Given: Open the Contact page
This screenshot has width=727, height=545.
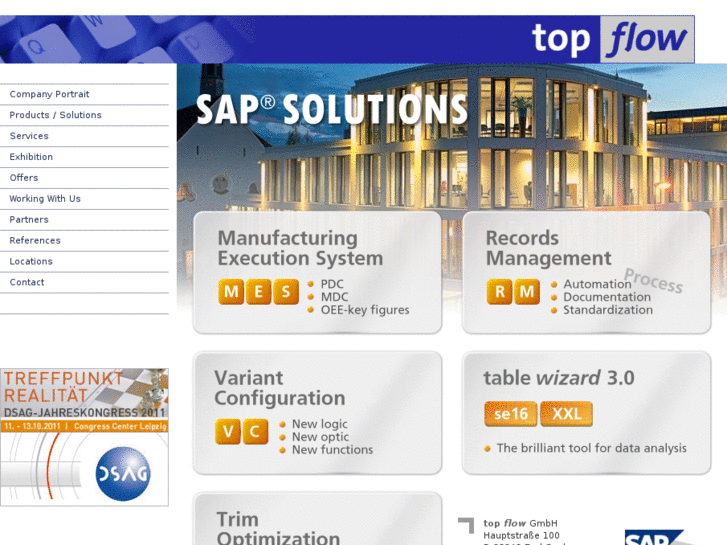Looking at the screenshot, I should pos(27,282).
